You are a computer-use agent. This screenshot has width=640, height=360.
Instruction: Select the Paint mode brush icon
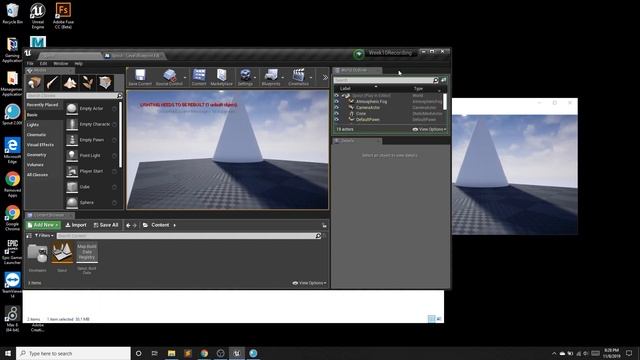pyautogui.click(x=52, y=83)
